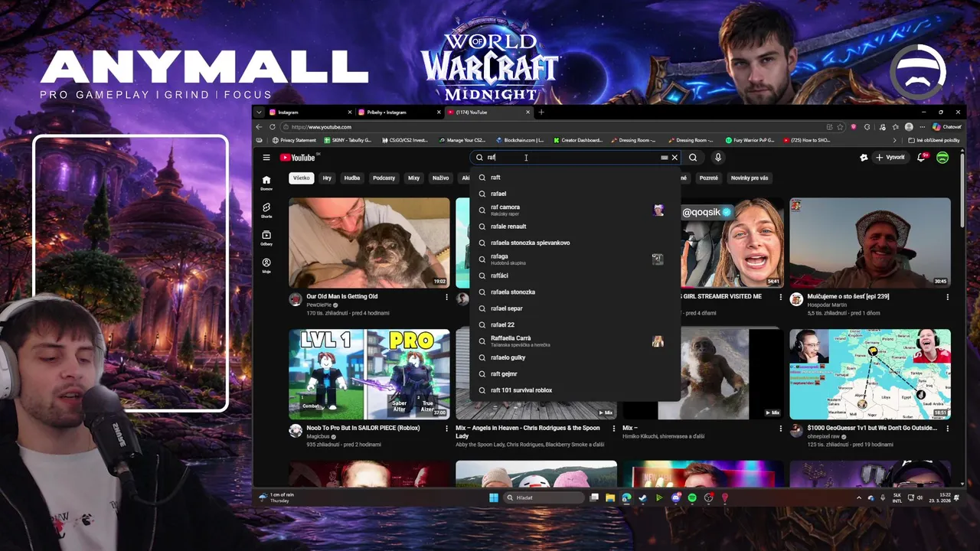Open more options for Mulčujeme video
Image resolution: width=980 pixels, height=551 pixels.
pos(947,297)
